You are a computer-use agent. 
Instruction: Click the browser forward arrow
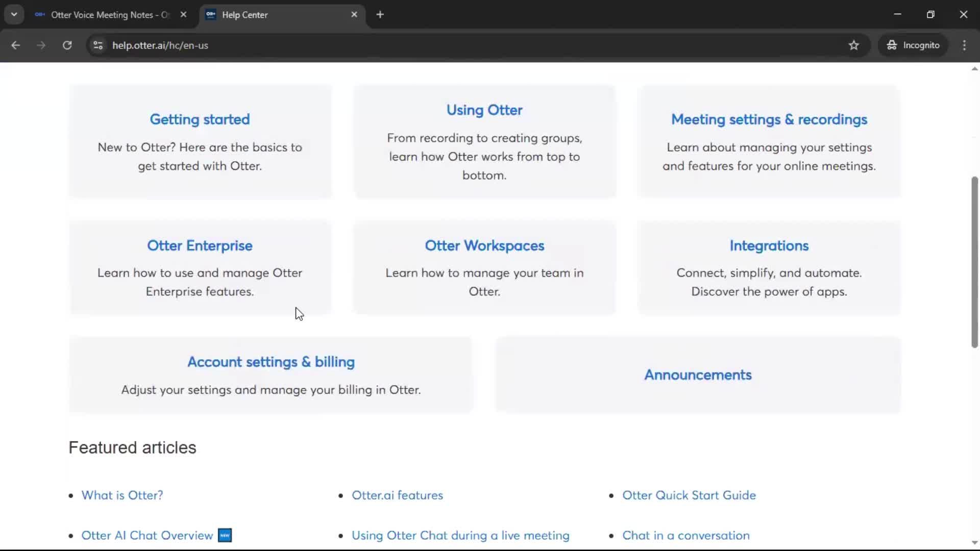tap(41, 45)
